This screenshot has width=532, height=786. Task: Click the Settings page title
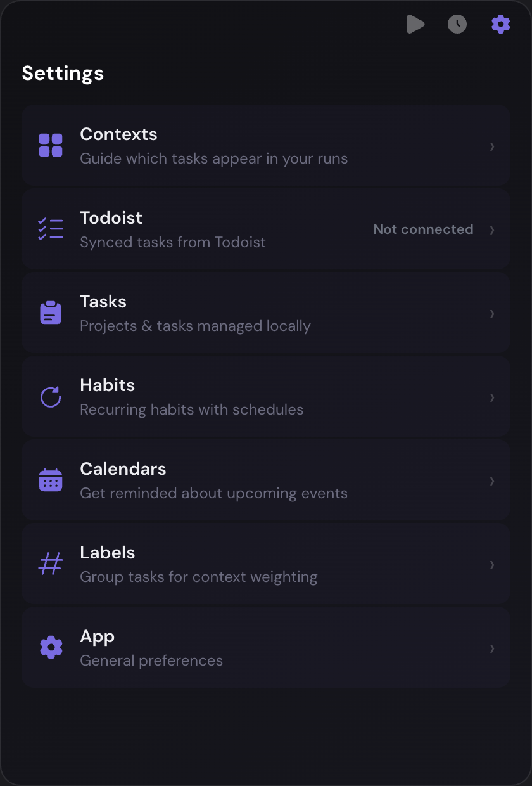[x=63, y=73]
